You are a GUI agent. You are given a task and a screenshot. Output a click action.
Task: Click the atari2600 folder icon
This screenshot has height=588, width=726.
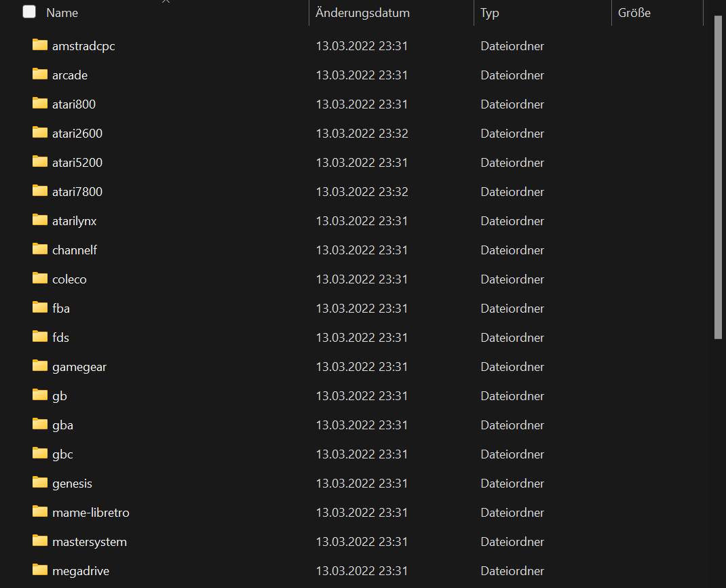click(x=40, y=133)
